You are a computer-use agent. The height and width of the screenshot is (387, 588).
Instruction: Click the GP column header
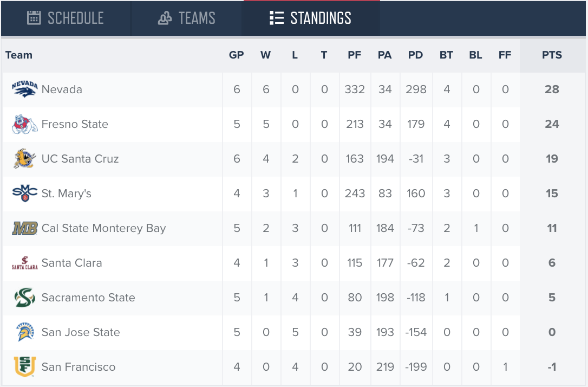point(236,55)
